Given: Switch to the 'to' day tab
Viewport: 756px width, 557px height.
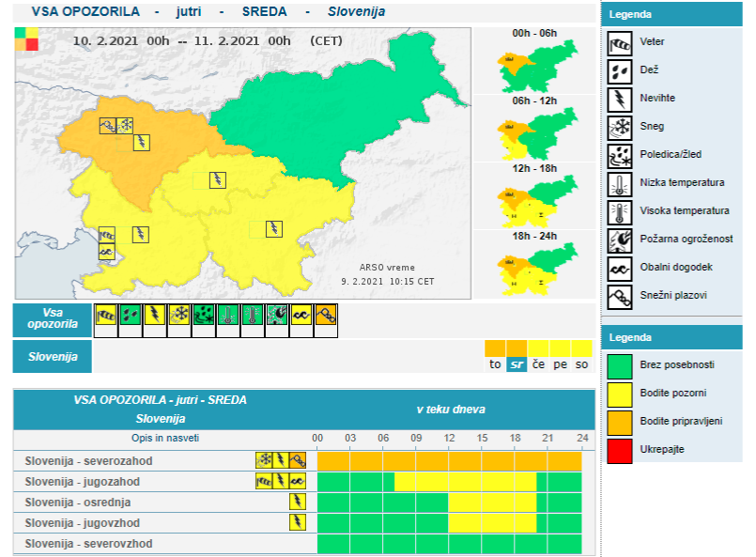Looking at the screenshot, I should [x=495, y=364].
